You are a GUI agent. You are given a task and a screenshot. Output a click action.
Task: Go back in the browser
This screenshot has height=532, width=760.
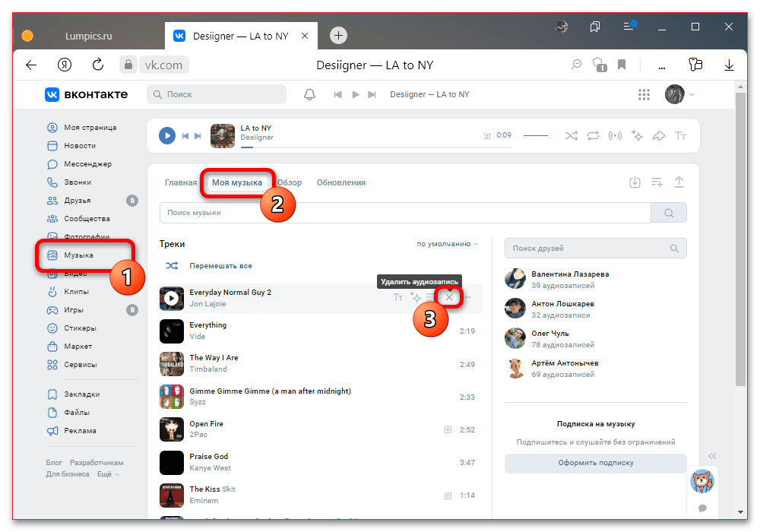click(x=31, y=65)
